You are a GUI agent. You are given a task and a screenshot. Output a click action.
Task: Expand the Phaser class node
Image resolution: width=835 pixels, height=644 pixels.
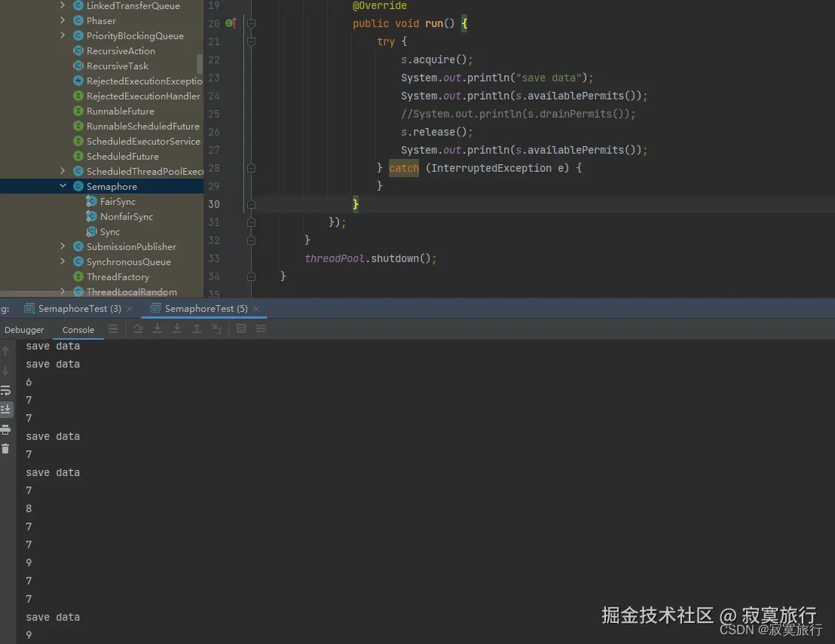(63, 20)
